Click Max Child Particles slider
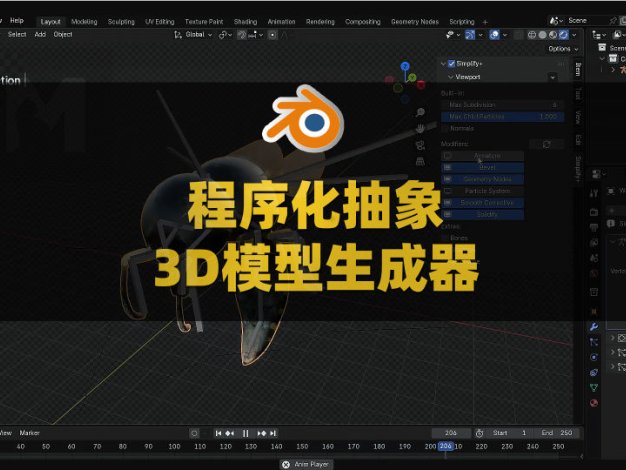This screenshot has height=470, width=626. point(503,117)
